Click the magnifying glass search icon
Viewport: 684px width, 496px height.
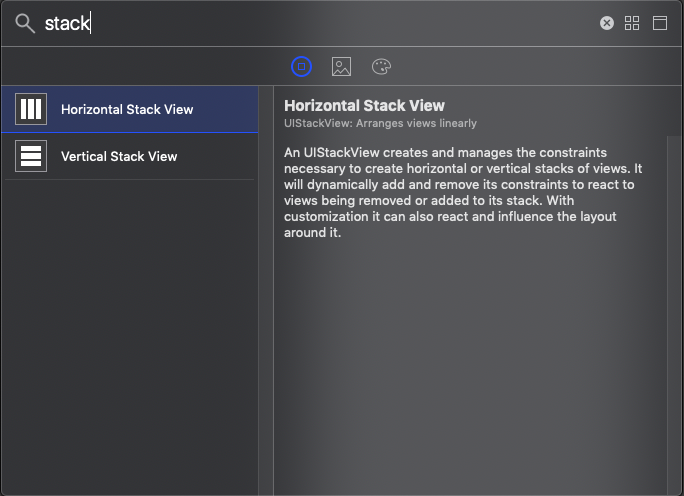click(25, 23)
